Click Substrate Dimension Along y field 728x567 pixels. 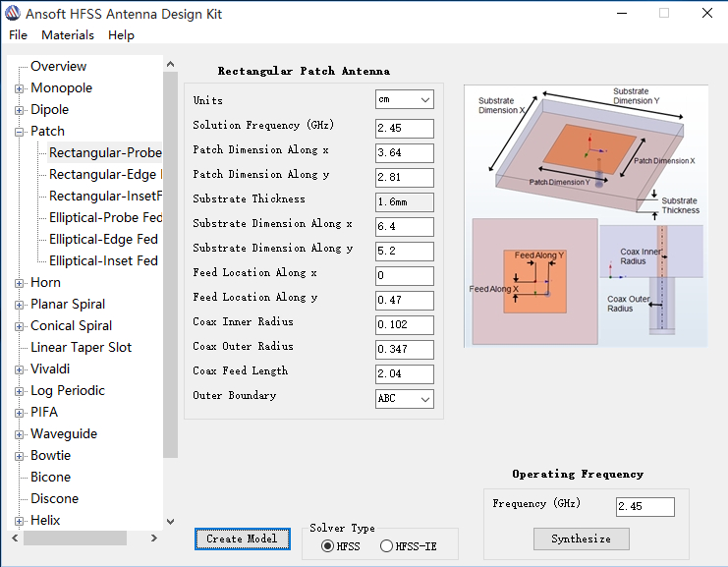point(405,252)
